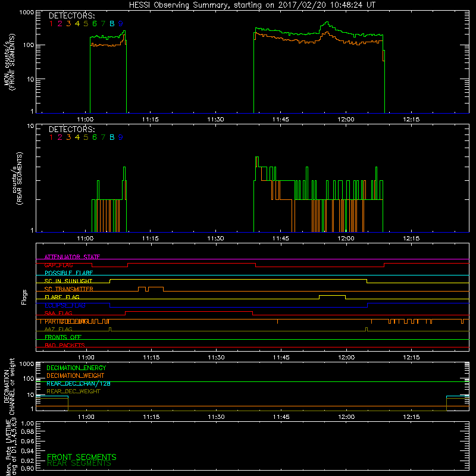Click the 0.90 livetime axis tick
Image resolution: width=476 pixels, height=476 pixels.
click(27, 468)
